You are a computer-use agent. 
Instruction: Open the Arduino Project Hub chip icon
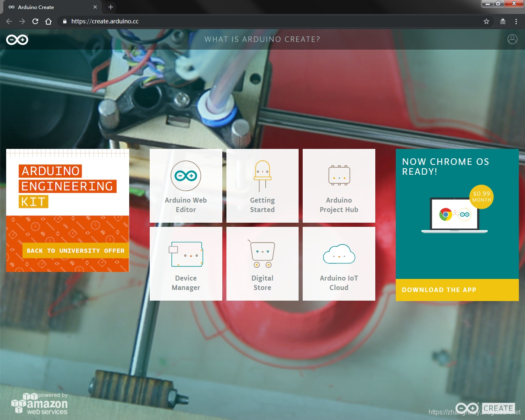coord(339,176)
